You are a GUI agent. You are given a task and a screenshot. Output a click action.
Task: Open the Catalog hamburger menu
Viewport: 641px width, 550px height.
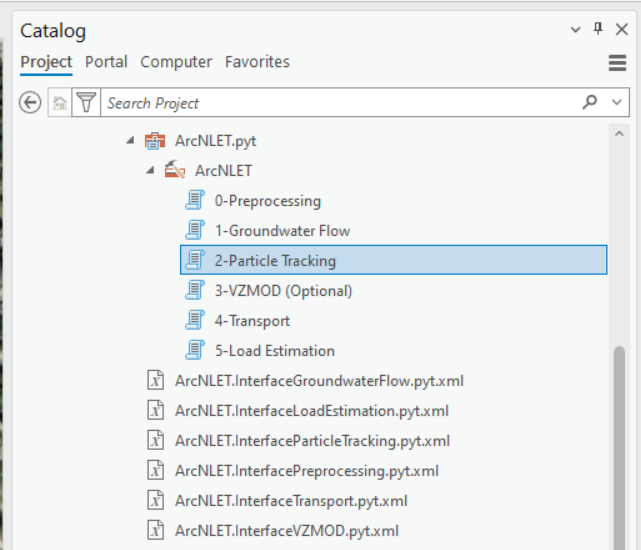point(617,63)
